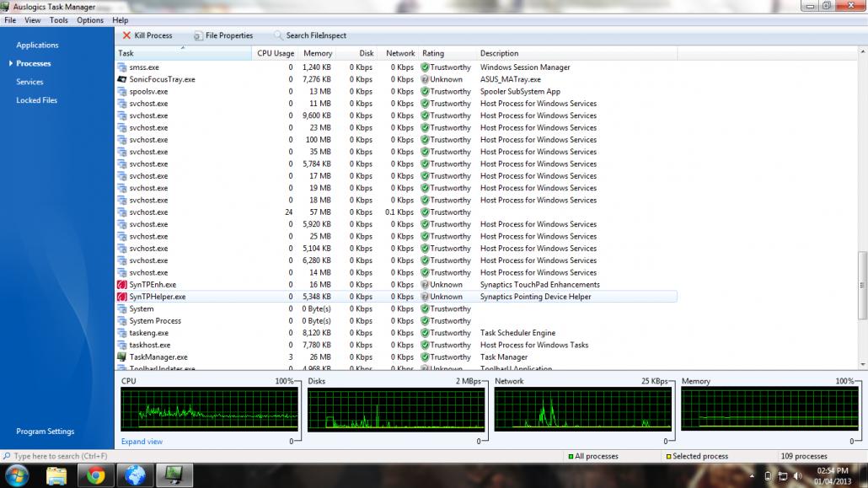
Task: Click the search processes input field
Action: pyautogui.click(x=282, y=457)
